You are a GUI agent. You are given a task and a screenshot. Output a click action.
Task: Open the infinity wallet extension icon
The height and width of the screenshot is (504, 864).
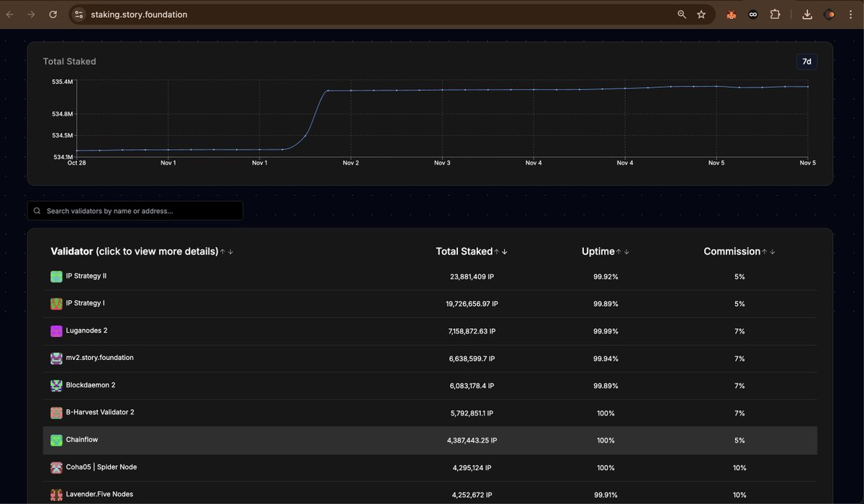(753, 14)
